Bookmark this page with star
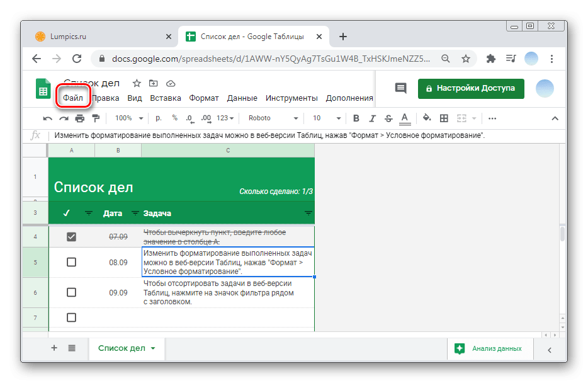 point(466,59)
